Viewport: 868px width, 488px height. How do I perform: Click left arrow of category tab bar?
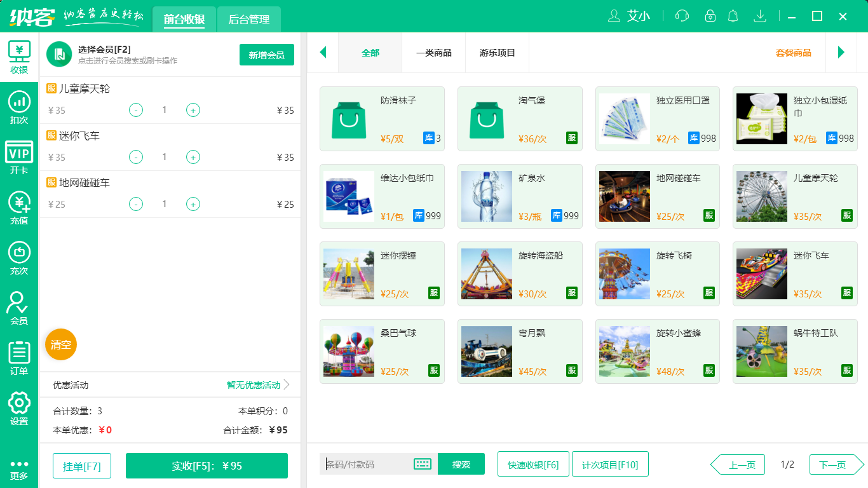323,54
